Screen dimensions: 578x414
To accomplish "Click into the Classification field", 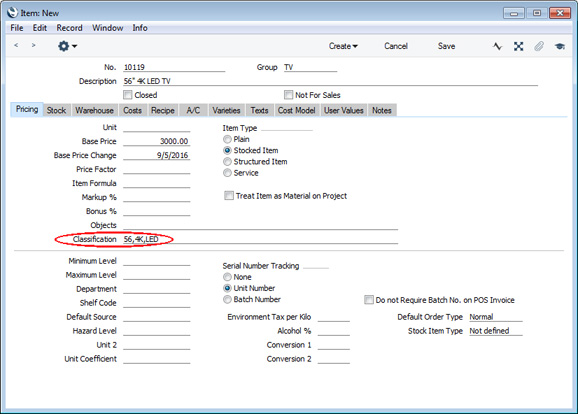I will [261, 239].
